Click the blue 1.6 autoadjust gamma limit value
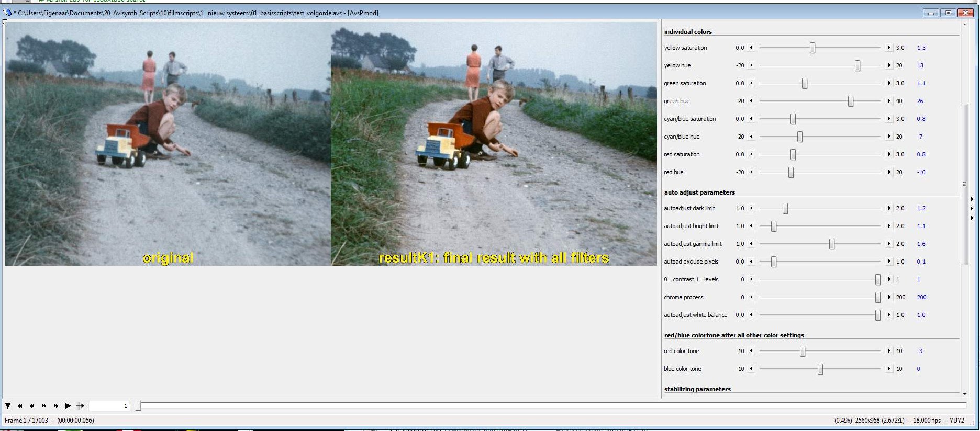The height and width of the screenshot is (431, 980). [x=921, y=244]
